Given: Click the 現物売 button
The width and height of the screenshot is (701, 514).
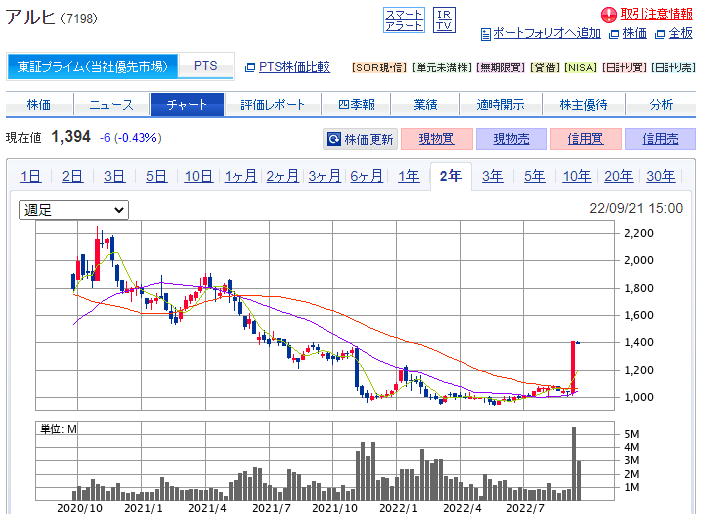Looking at the screenshot, I should click(x=511, y=139).
